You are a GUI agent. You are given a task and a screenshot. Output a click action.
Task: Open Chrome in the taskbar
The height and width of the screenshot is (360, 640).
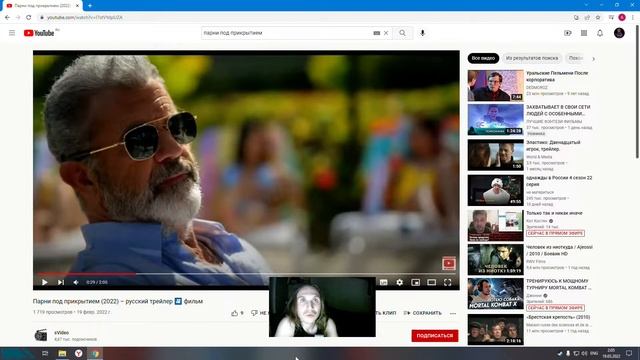pyautogui.click(x=95, y=353)
